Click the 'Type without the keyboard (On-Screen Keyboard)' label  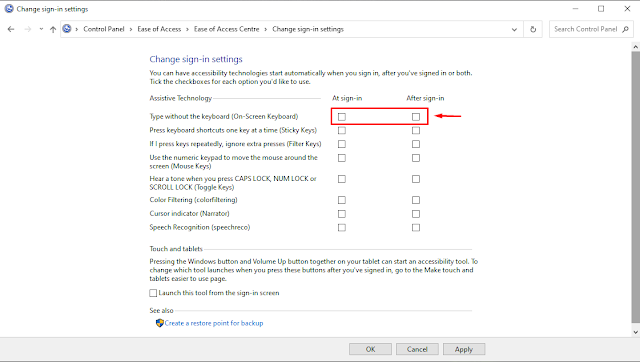point(224,116)
